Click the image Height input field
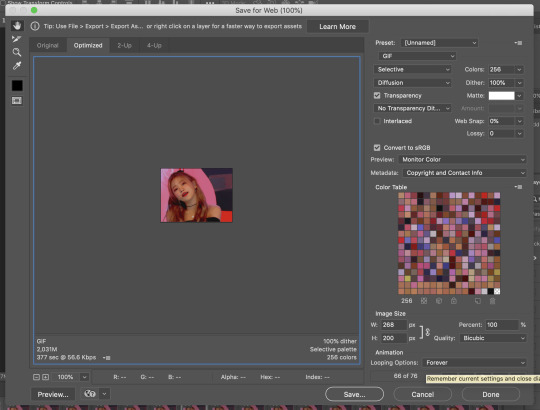The height and width of the screenshot is (410, 540). click(394, 338)
